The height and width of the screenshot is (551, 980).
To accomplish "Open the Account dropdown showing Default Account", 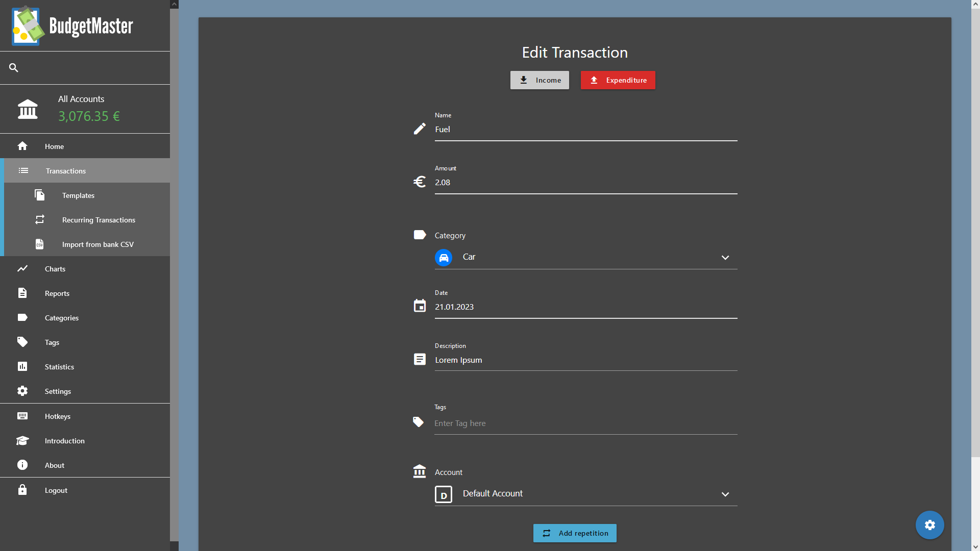I will [586, 494].
